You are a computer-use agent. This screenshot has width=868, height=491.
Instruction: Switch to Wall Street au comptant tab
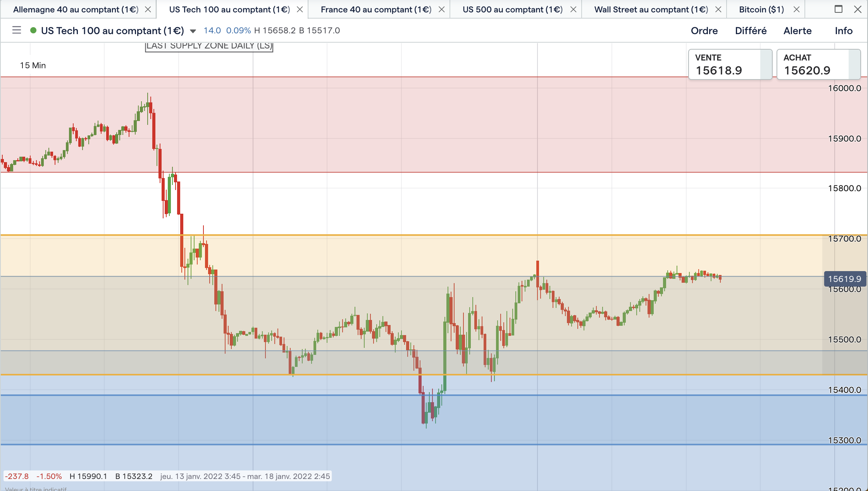(651, 10)
